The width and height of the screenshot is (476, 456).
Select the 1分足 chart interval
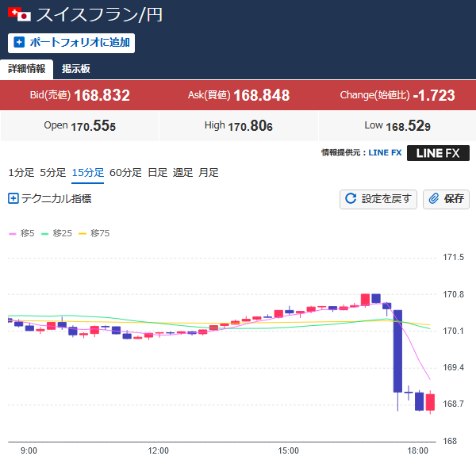[x=21, y=173]
